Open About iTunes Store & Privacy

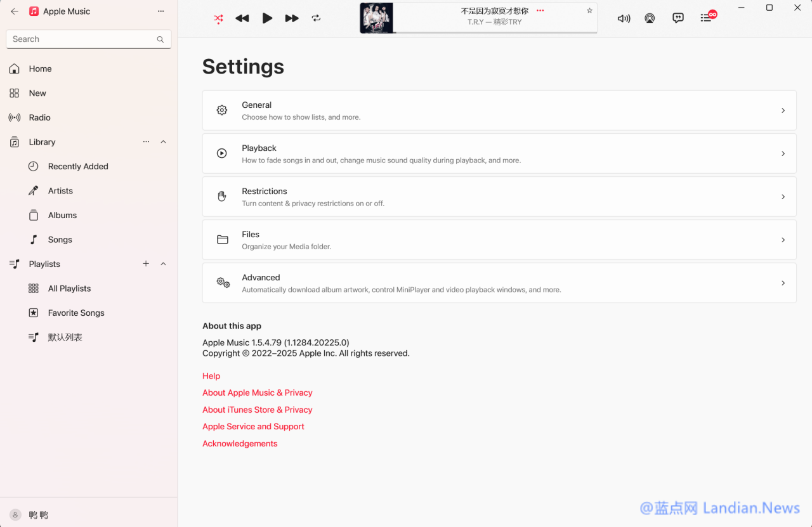(x=258, y=410)
